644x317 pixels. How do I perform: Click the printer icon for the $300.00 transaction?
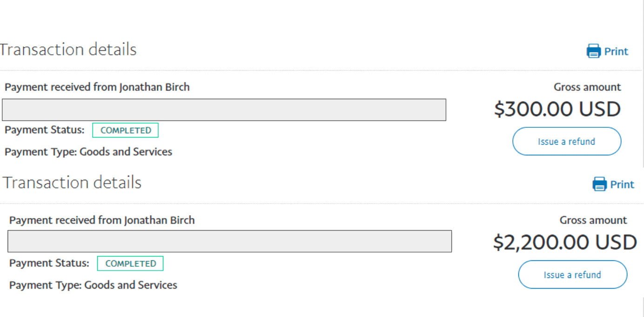coord(594,51)
